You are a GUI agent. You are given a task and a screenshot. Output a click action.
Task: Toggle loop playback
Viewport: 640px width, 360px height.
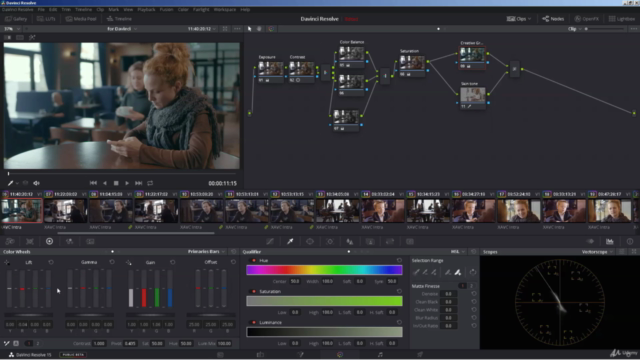tap(150, 183)
